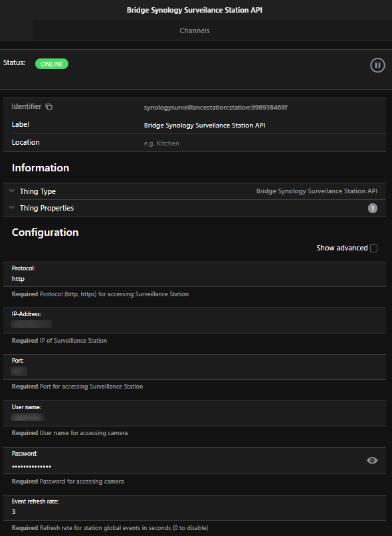Image resolution: width=392 pixels, height=536 pixels.
Task: Click the Status: label
Action: 14,62
